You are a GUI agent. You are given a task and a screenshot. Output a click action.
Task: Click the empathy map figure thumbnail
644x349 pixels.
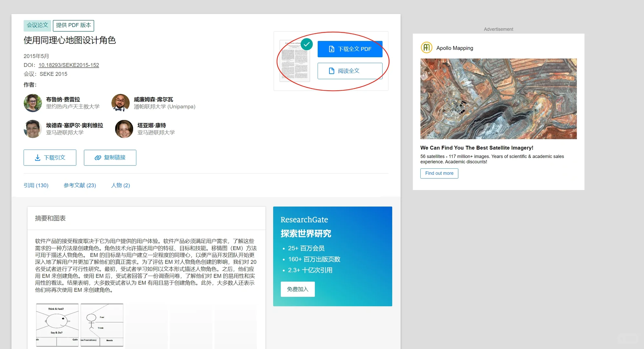pos(57,324)
